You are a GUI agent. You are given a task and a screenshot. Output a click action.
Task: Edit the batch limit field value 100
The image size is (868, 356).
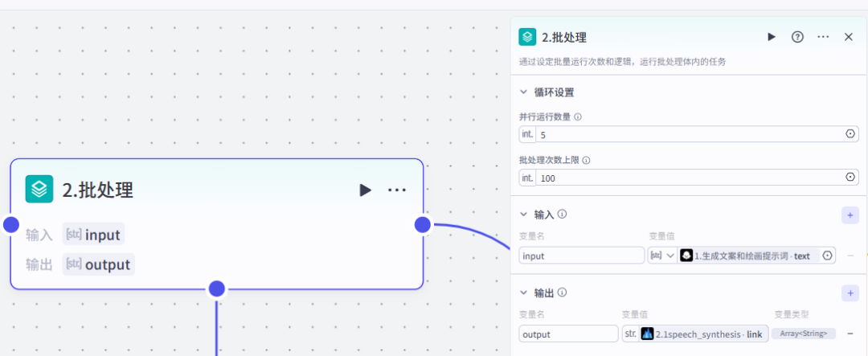click(690, 178)
